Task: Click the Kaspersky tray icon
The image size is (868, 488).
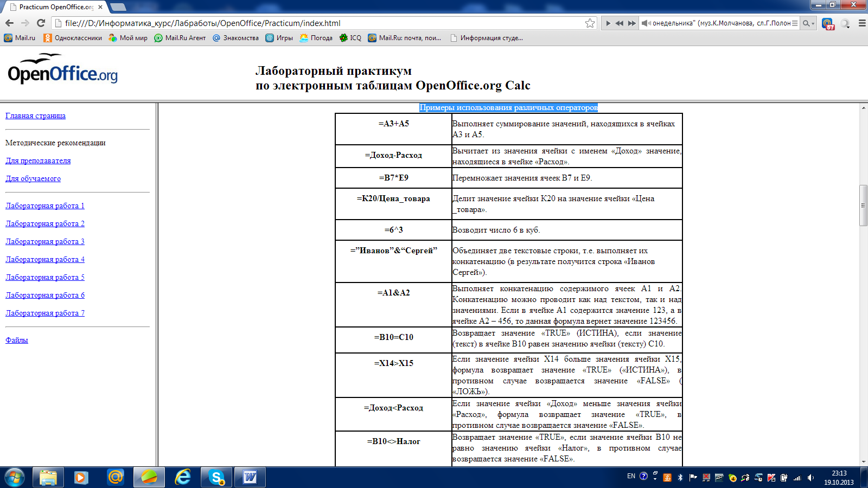Action: [771, 478]
